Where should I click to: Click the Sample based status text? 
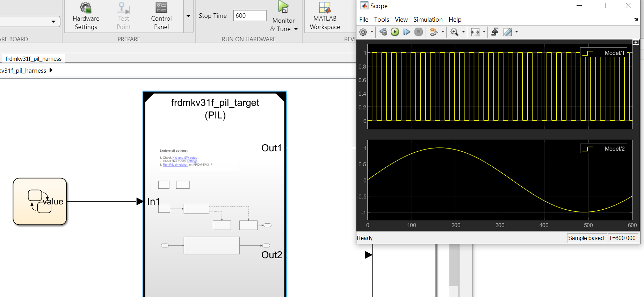coord(586,238)
